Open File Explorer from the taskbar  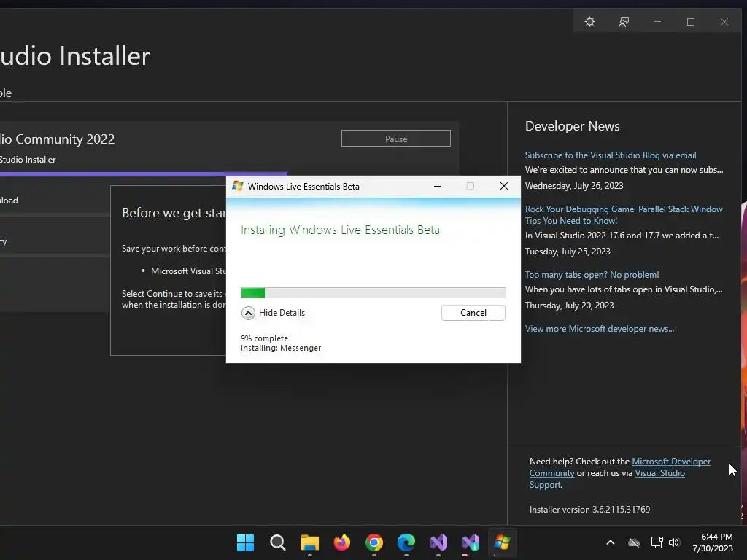(309, 542)
